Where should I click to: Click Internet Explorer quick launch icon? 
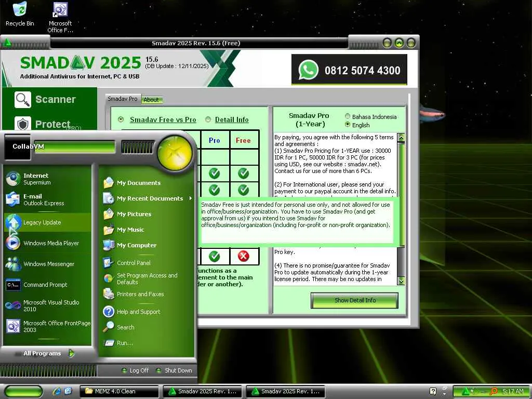57,391
